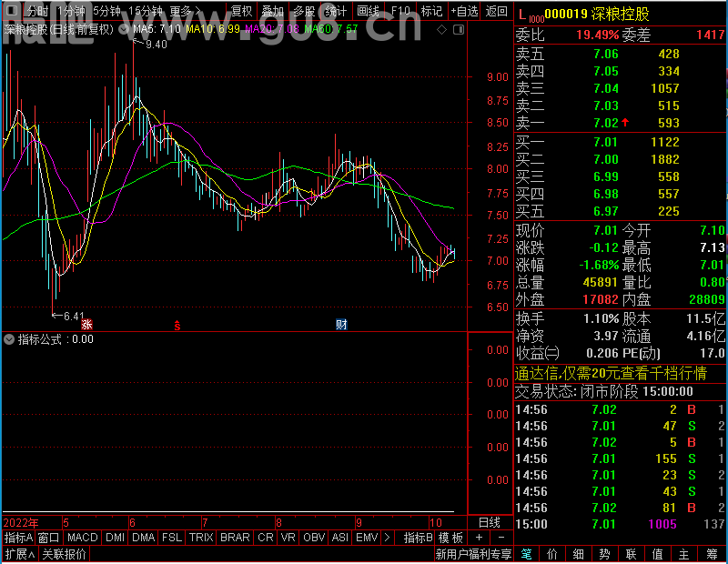Screen dimensions: 728x564
Task: Click the minus zoom-out button
Action: pyautogui.click(x=501, y=538)
